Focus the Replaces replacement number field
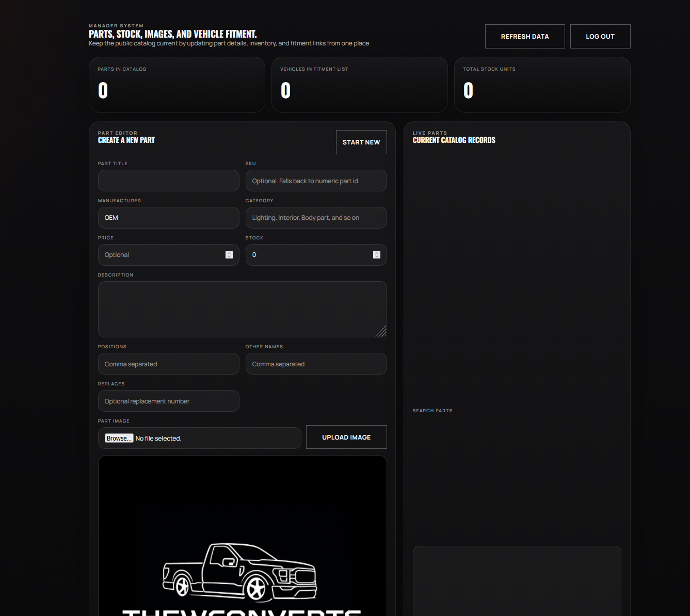Image resolution: width=690 pixels, height=616 pixels. click(169, 401)
